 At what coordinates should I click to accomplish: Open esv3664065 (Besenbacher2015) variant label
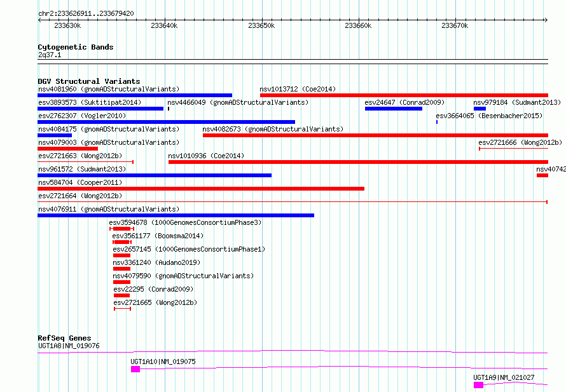(489, 116)
